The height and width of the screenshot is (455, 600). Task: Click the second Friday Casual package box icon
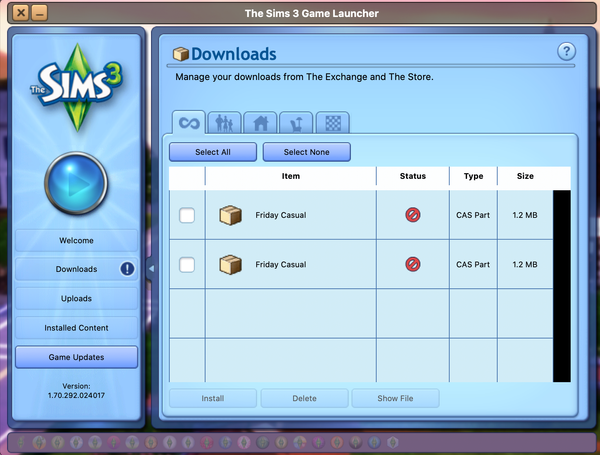pos(231,265)
